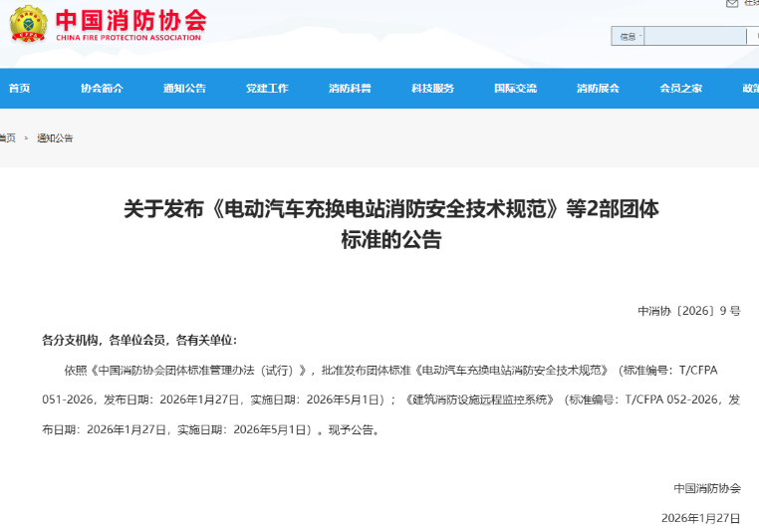Select the 国际交流 menu item
The width and height of the screenshot is (759, 532).
coord(515,89)
